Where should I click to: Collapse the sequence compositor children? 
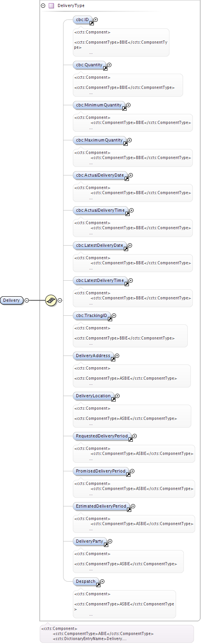[x=60, y=300]
